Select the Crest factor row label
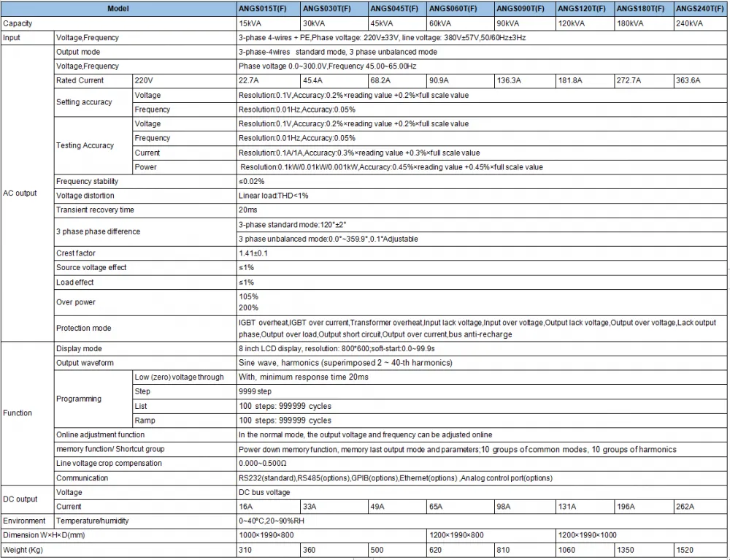 (x=76, y=253)
